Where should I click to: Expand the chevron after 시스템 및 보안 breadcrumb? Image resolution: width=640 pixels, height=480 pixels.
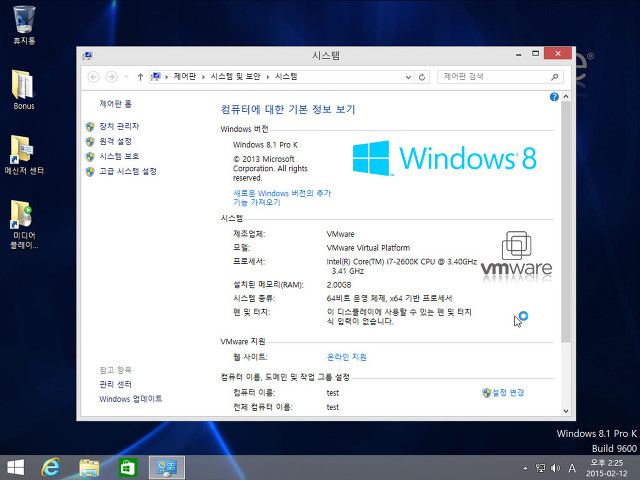268,77
